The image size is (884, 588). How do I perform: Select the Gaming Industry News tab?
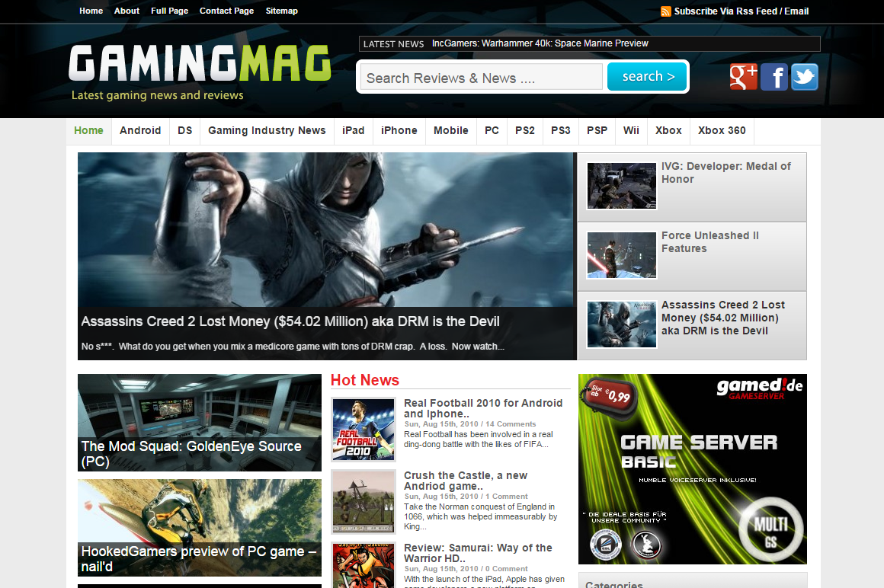click(x=267, y=130)
